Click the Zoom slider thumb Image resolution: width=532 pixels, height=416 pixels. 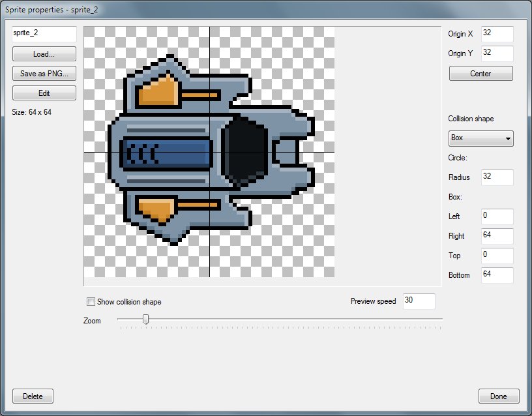tap(145, 319)
